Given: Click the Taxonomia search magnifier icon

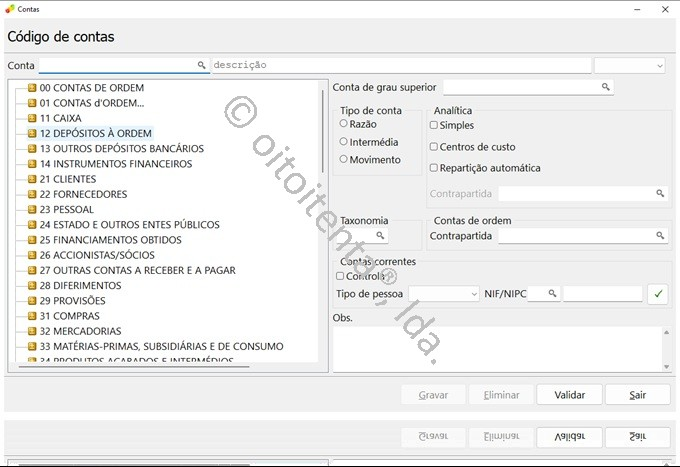Looking at the screenshot, I should tap(380, 235).
